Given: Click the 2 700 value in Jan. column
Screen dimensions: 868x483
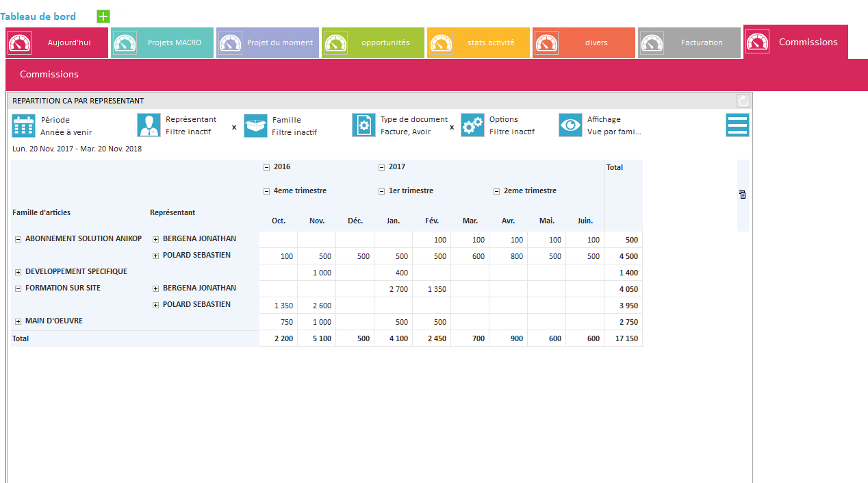Looking at the screenshot, I should [394, 289].
